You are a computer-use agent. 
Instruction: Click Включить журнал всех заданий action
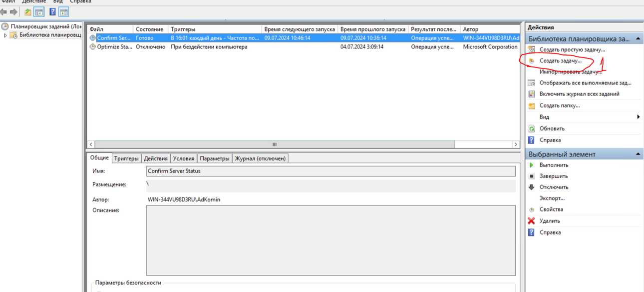point(579,94)
